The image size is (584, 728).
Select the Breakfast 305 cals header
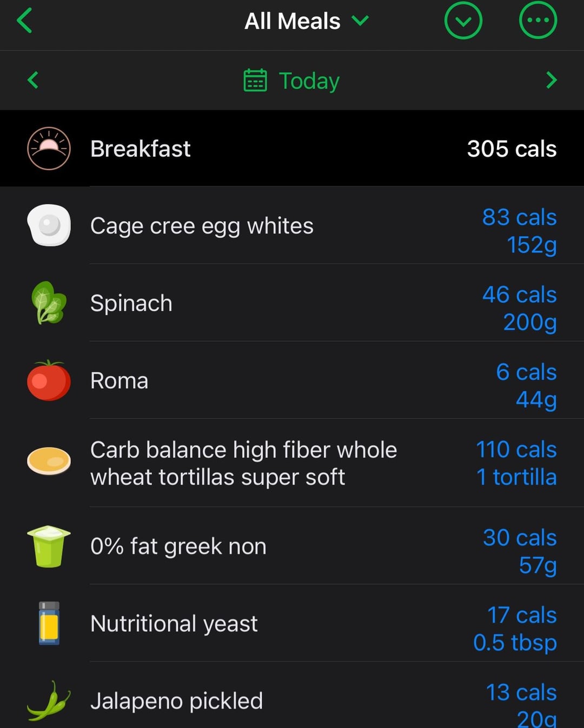click(292, 149)
